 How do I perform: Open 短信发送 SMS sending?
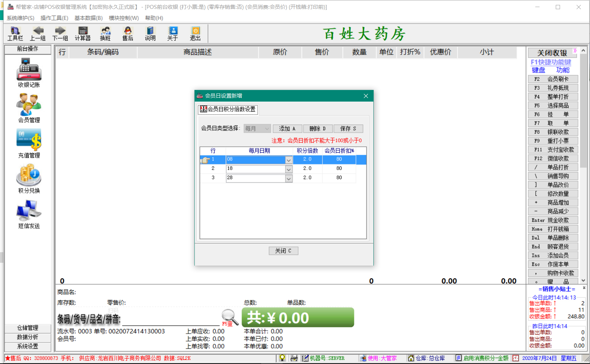point(29,214)
